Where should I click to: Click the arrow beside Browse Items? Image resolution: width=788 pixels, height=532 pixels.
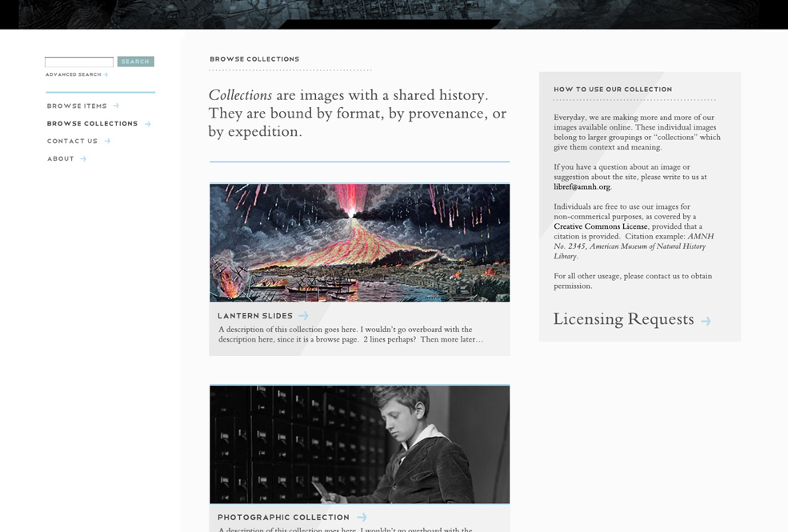coord(116,106)
